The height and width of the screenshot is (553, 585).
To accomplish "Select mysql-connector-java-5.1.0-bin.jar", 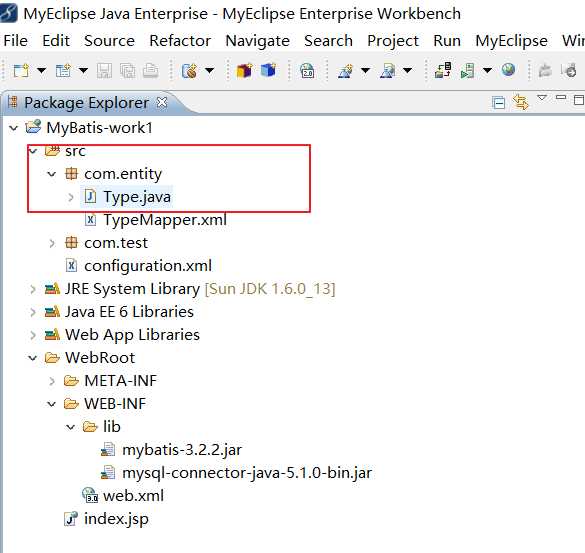I will click(247, 473).
